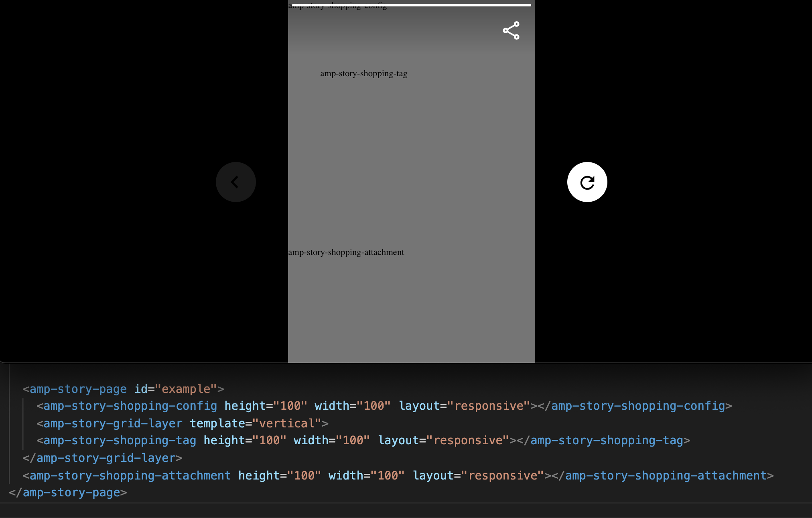Click the amp-story-shopping-attachment placeholder in the preview
The height and width of the screenshot is (518, 812).
point(345,252)
